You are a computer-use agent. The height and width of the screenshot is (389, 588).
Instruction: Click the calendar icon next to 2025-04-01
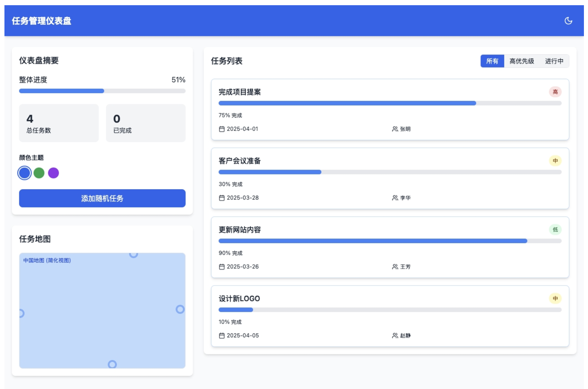tap(222, 129)
